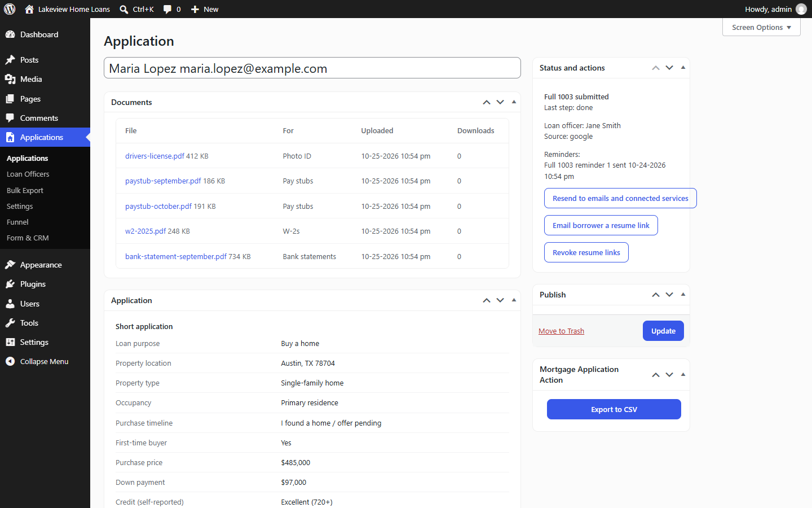Viewport: 812px width, 508px height.
Task: Toggle the Application panel triangle
Action: [x=514, y=300]
